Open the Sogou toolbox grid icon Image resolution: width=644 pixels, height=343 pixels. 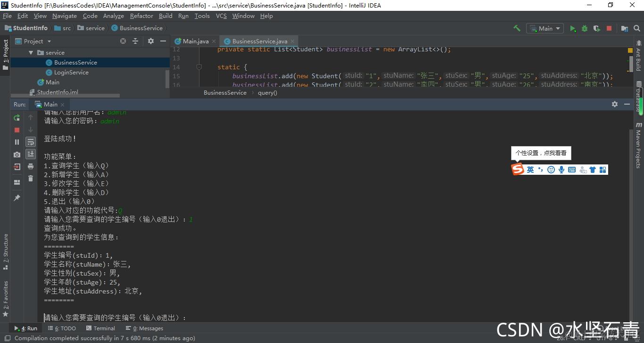[x=603, y=170]
